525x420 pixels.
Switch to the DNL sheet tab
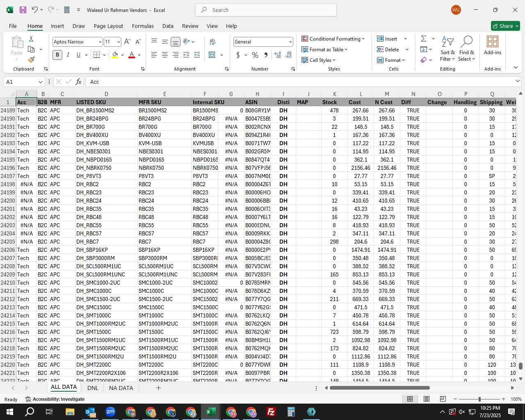pyautogui.click(x=93, y=388)
